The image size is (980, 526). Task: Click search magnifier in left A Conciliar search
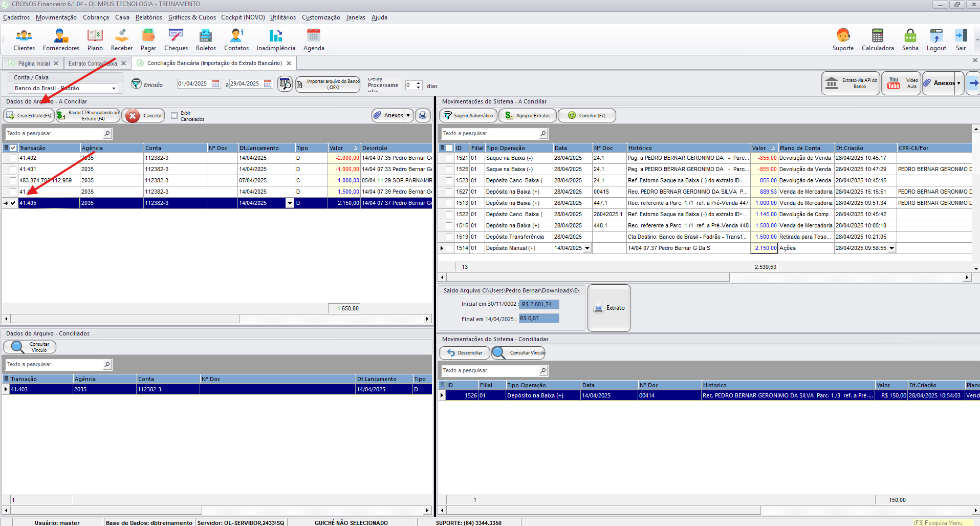click(x=107, y=133)
